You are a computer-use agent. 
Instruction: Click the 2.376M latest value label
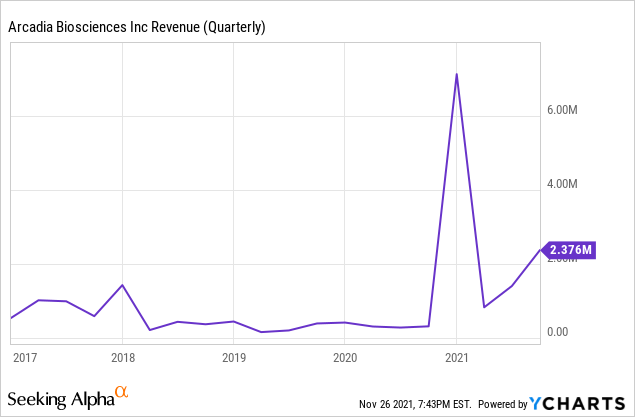point(568,250)
